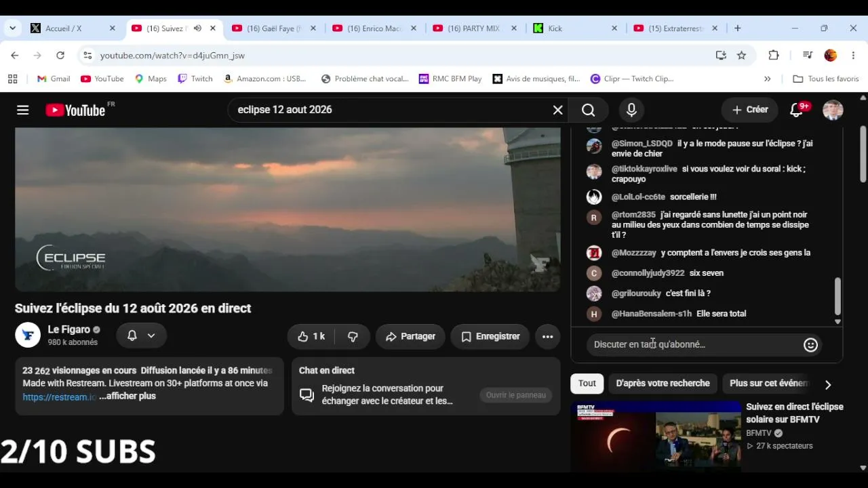Open the Tous les favoris folder
Screen dimensions: 868x488
[x=826, y=79]
